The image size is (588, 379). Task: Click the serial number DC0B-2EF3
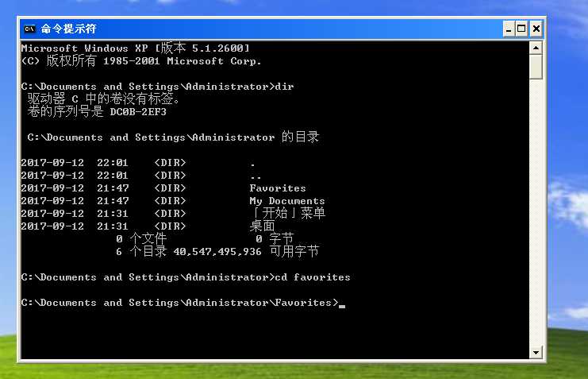click(138, 112)
